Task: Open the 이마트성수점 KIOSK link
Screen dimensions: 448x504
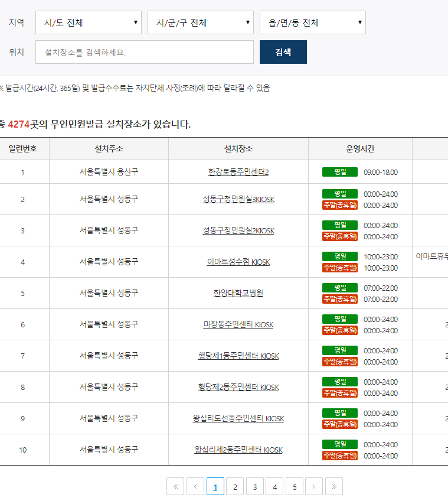Action: point(238,262)
